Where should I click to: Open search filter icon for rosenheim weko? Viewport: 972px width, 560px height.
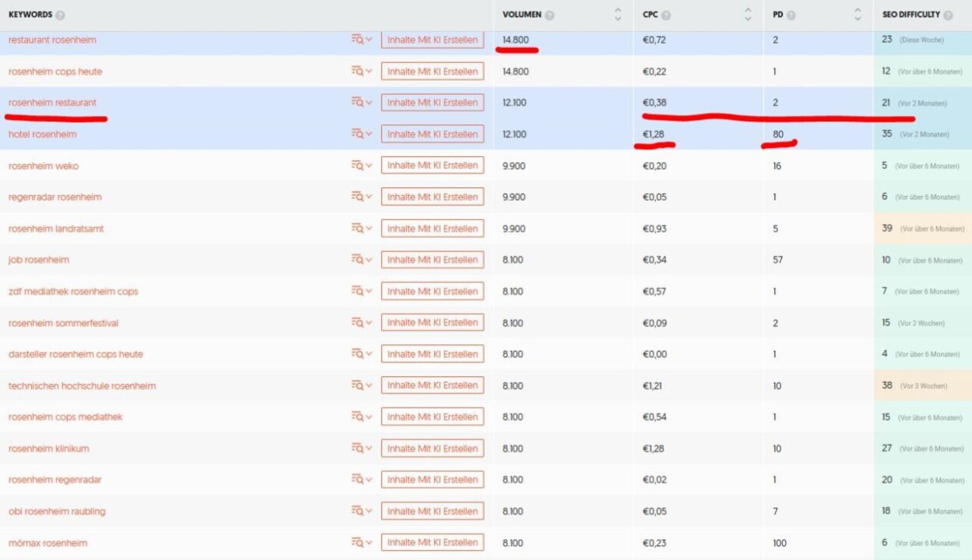[x=361, y=166]
